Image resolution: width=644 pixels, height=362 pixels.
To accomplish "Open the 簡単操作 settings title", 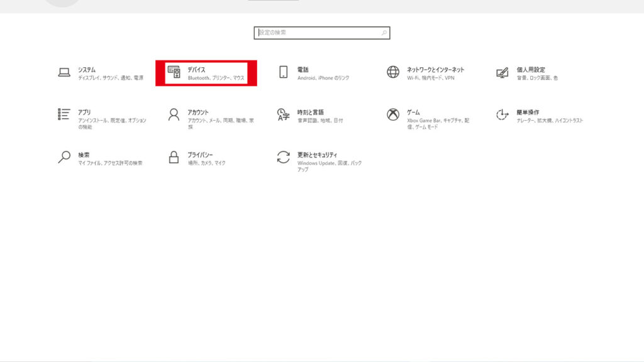I will 528,112.
